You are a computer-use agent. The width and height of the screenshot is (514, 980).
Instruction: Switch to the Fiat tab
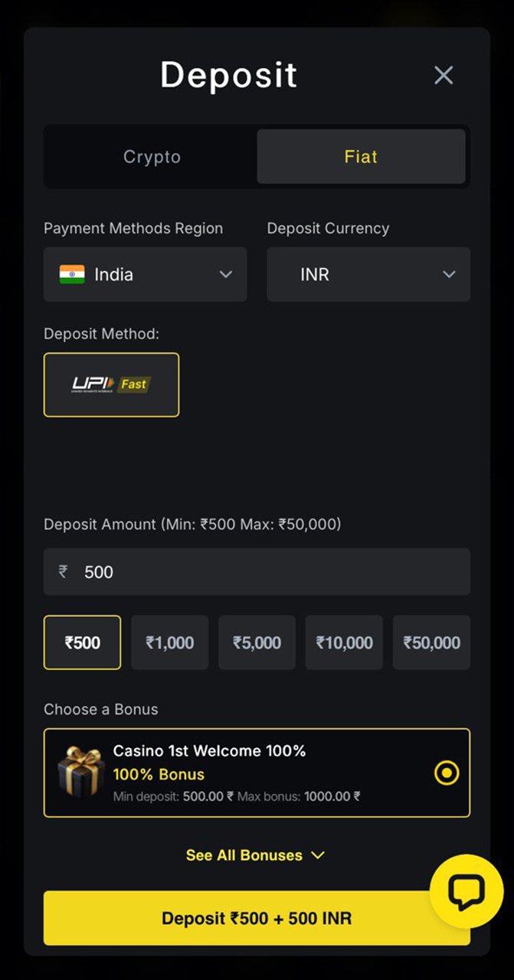click(361, 156)
